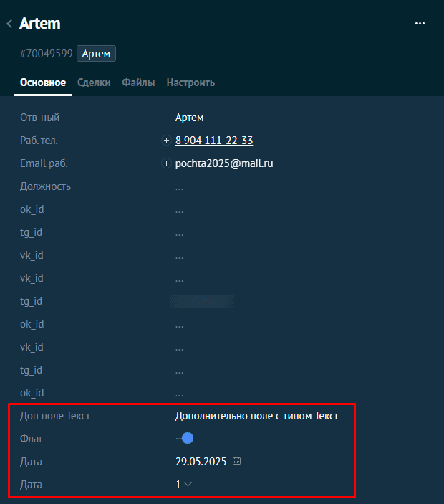This screenshot has height=504, width=444.
Task: Toggle the Флаг switch
Action: click(x=185, y=438)
